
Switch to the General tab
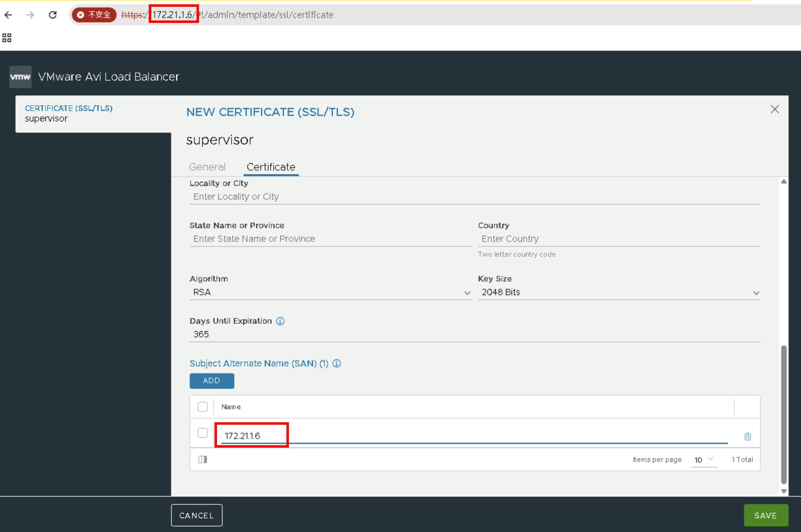click(207, 167)
